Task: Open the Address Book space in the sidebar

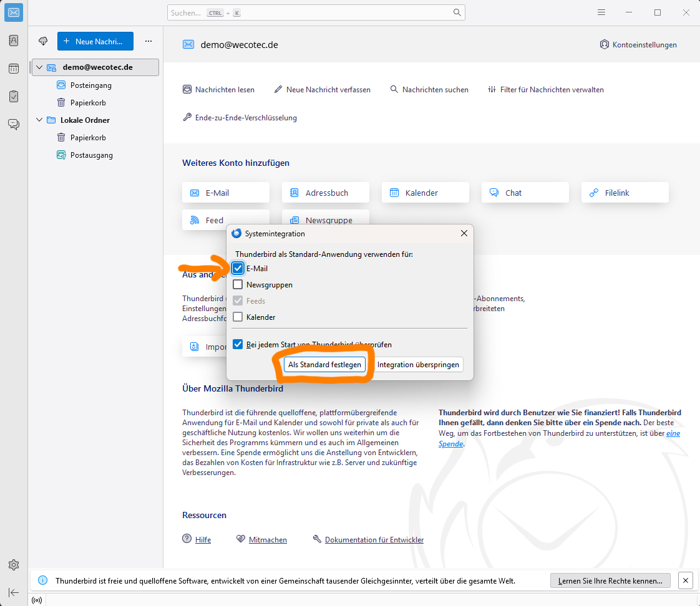Action: coord(14,41)
